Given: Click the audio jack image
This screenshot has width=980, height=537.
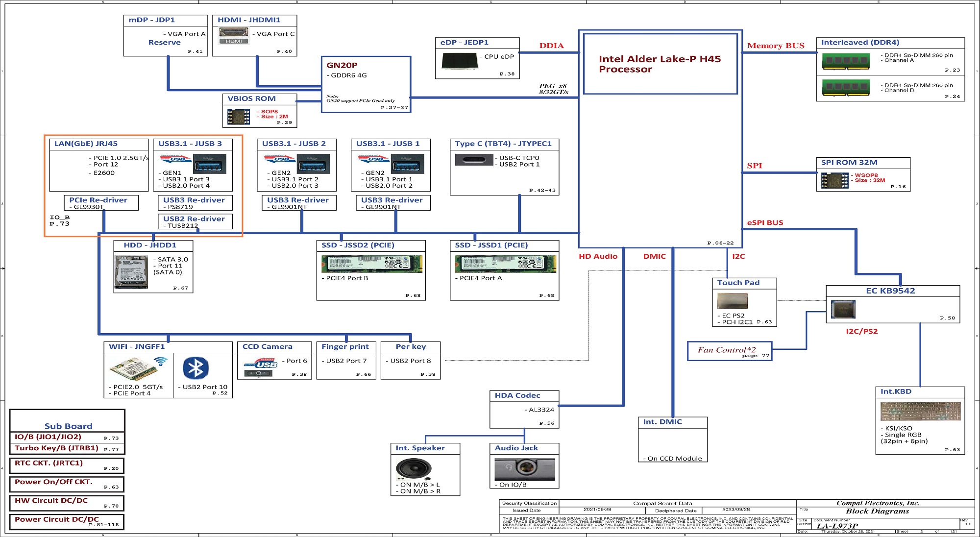Looking at the screenshot, I should point(524,469).
